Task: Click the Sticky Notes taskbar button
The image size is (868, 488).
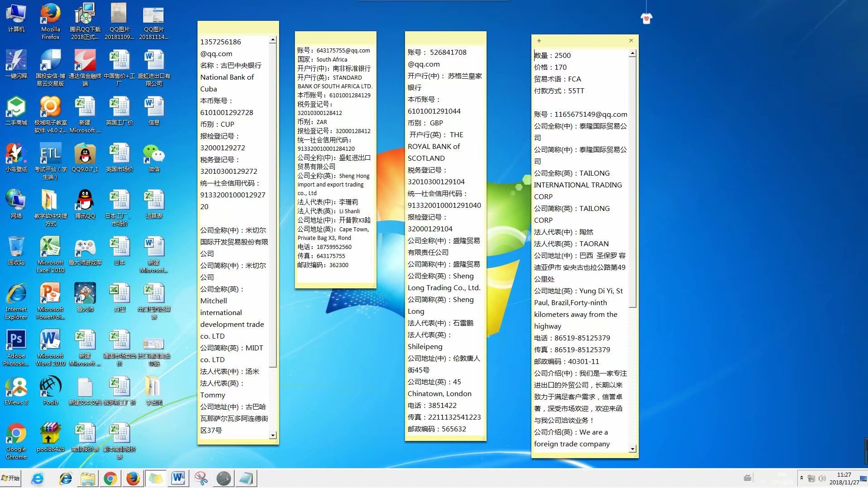Action: point(155,478)
